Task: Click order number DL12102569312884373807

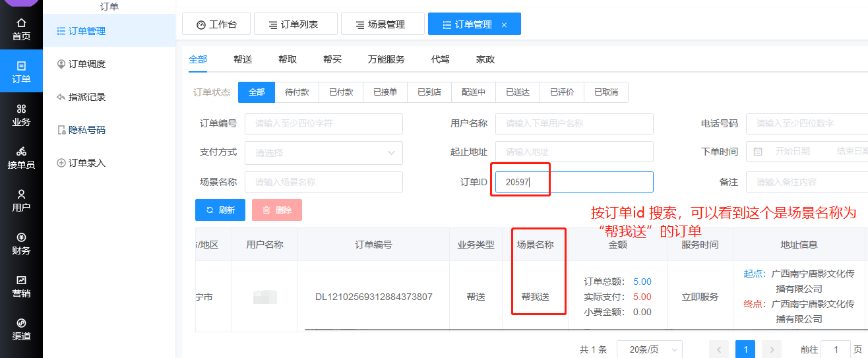Action: (374, 297)
